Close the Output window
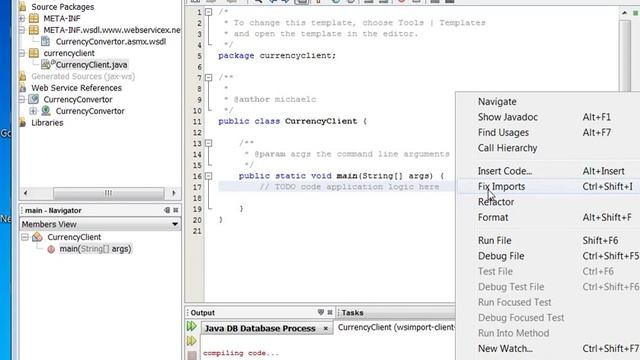The height and width of the screenshot is (360, 640). click(x=330, y=312)
